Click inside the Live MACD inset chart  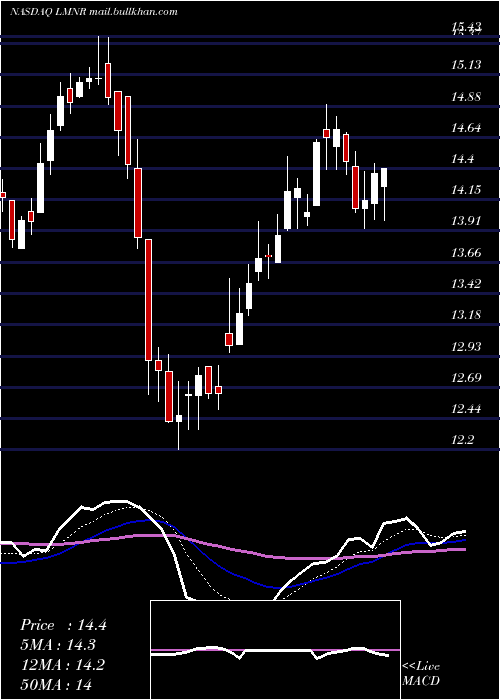(x=275, y=650)
